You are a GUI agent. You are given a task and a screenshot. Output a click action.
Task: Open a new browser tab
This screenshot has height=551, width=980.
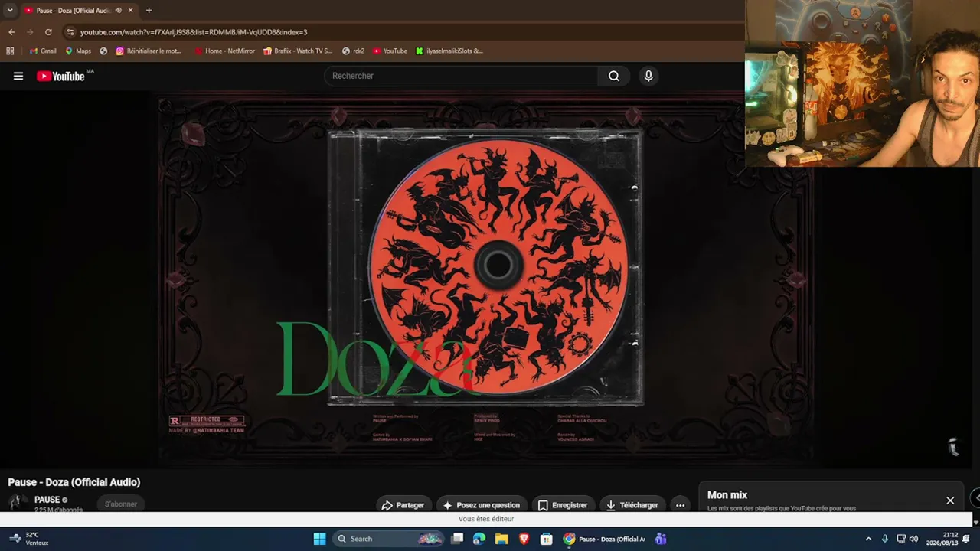point(149,10)
